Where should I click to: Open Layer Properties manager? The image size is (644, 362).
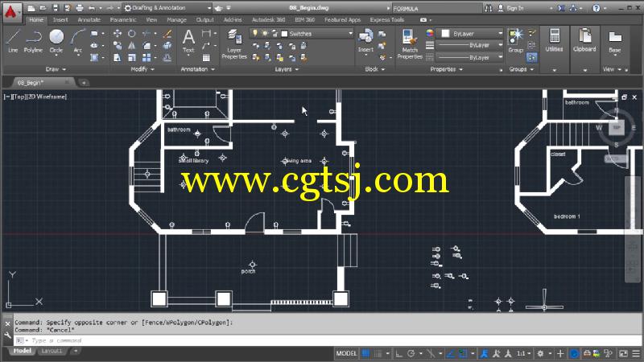click(234, 44)
